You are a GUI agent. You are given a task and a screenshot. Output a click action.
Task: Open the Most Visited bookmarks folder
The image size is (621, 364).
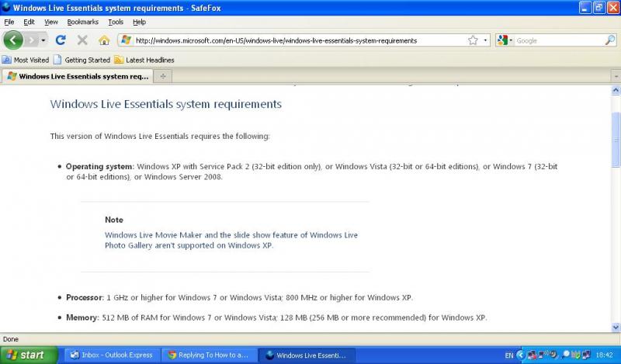[x=26, y=60]
